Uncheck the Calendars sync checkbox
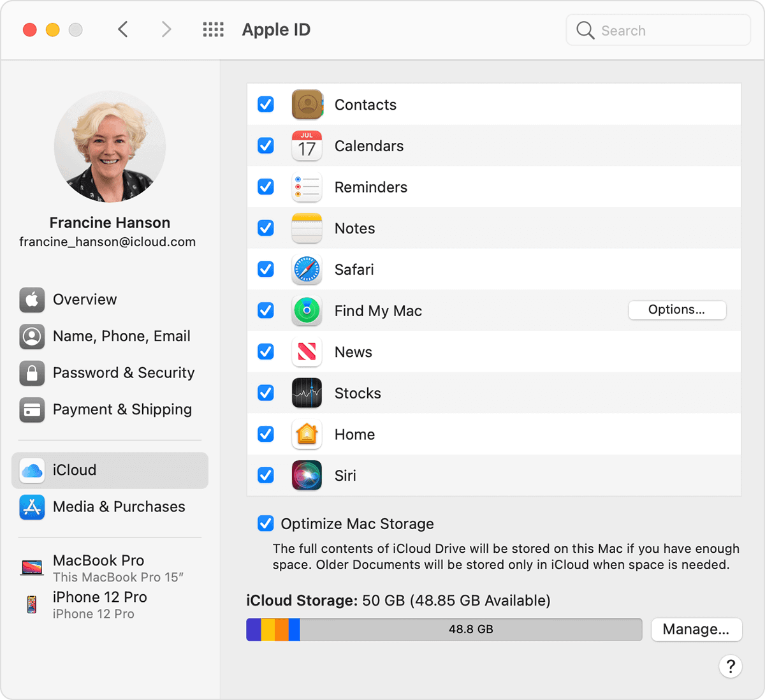 click(x=266, y=146)
